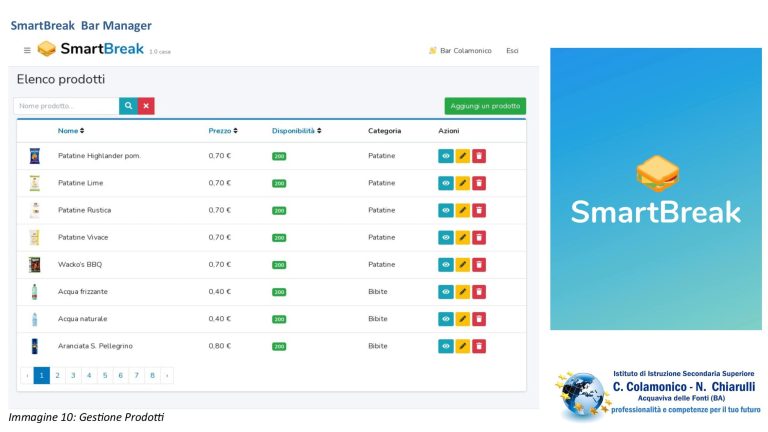The image size is (768, 432).
Task: Click the "Elenco prodotti" page heading
Action: 61,79
